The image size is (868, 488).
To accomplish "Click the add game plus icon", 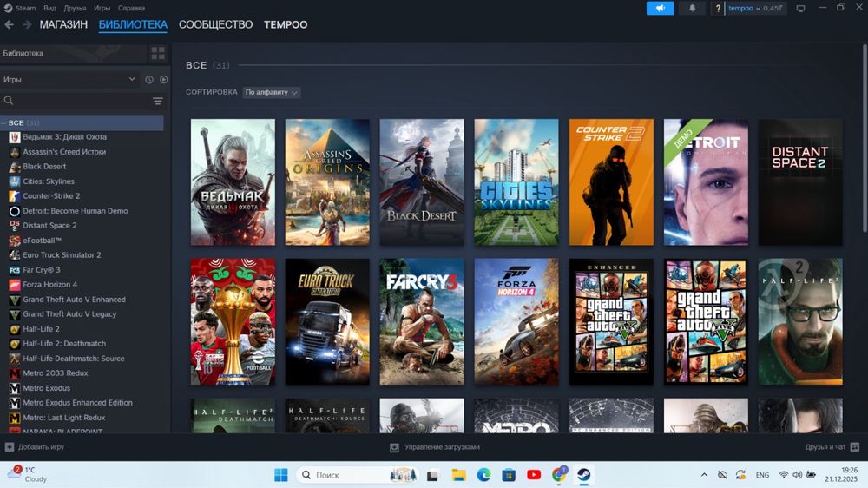I will 10,447.
